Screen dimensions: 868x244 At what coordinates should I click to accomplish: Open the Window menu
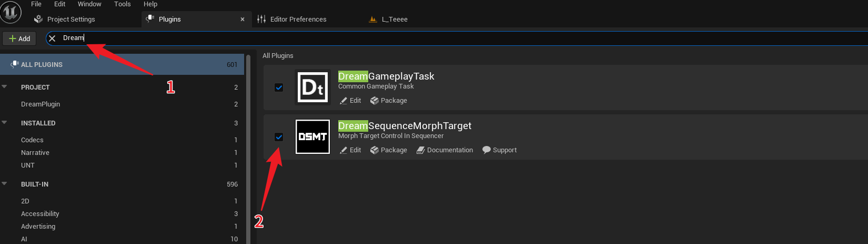(89, 4)
